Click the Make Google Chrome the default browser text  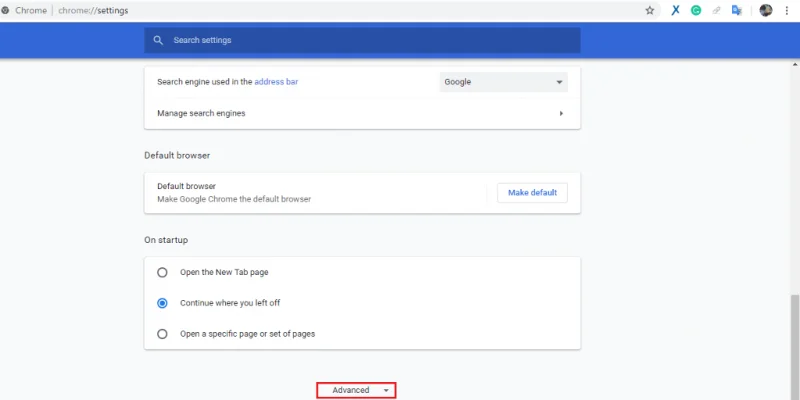point(234,199)
